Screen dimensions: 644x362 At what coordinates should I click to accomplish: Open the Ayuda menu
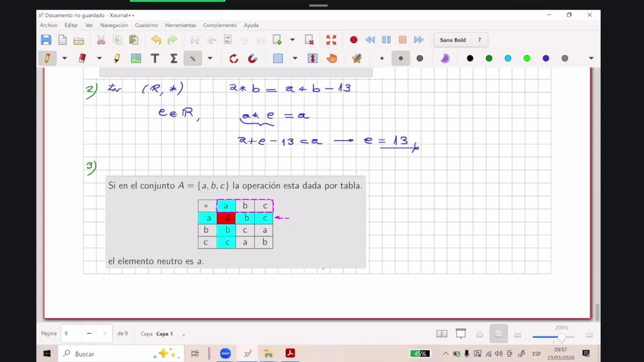[251, 25]
